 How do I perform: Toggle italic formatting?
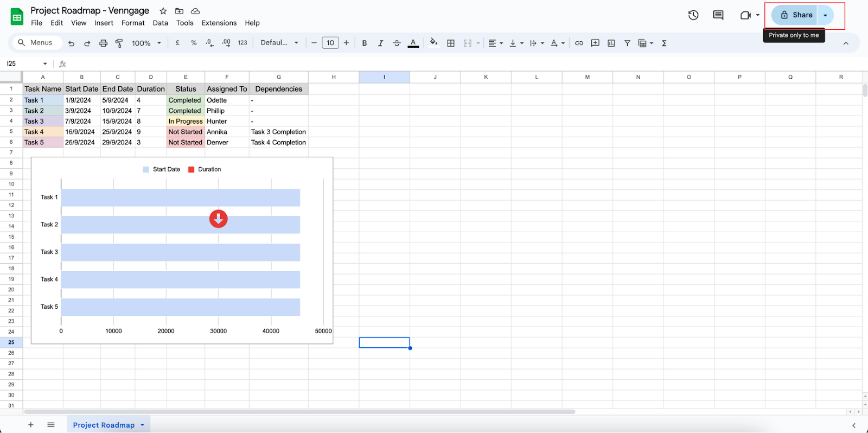380,43
